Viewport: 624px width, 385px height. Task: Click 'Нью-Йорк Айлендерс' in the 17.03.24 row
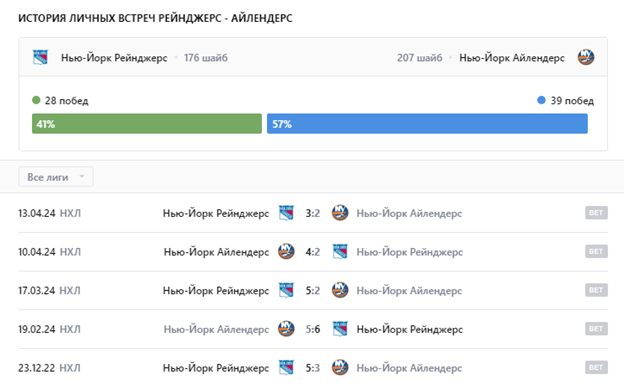point(409,291)
